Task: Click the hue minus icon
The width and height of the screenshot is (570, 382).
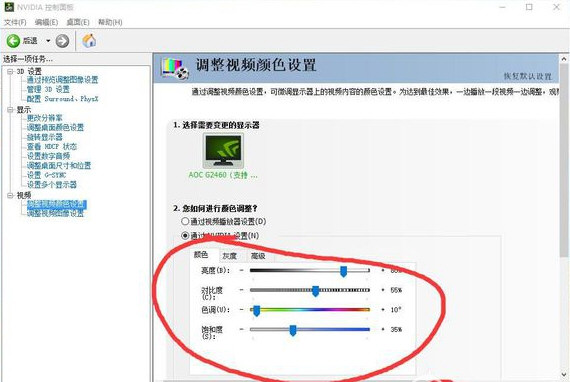Action: click(241, 310)
